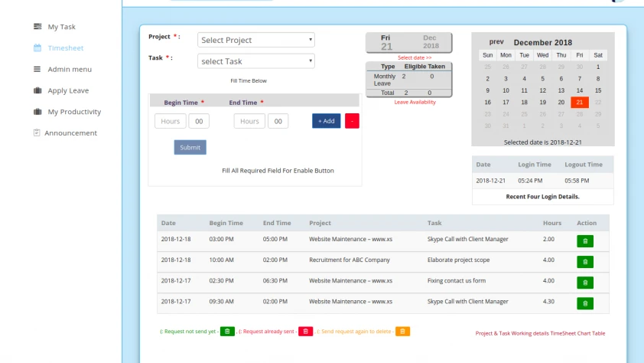Click the + Add time button

click(x=326, y=121)
